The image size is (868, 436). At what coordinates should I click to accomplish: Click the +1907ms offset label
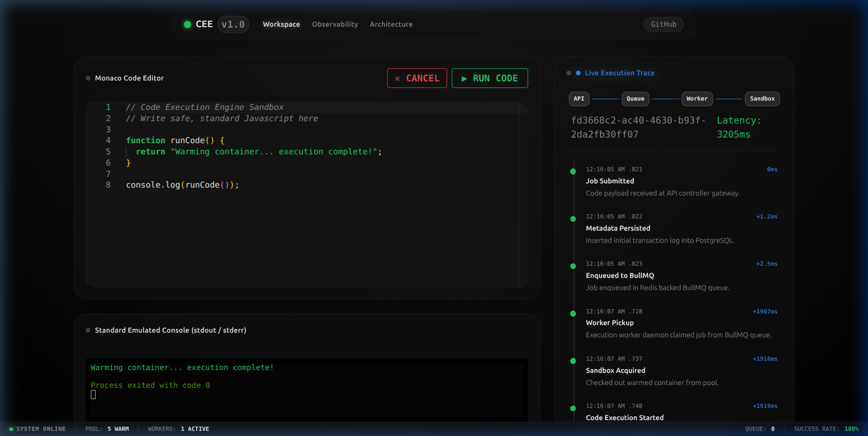(765, 312)
